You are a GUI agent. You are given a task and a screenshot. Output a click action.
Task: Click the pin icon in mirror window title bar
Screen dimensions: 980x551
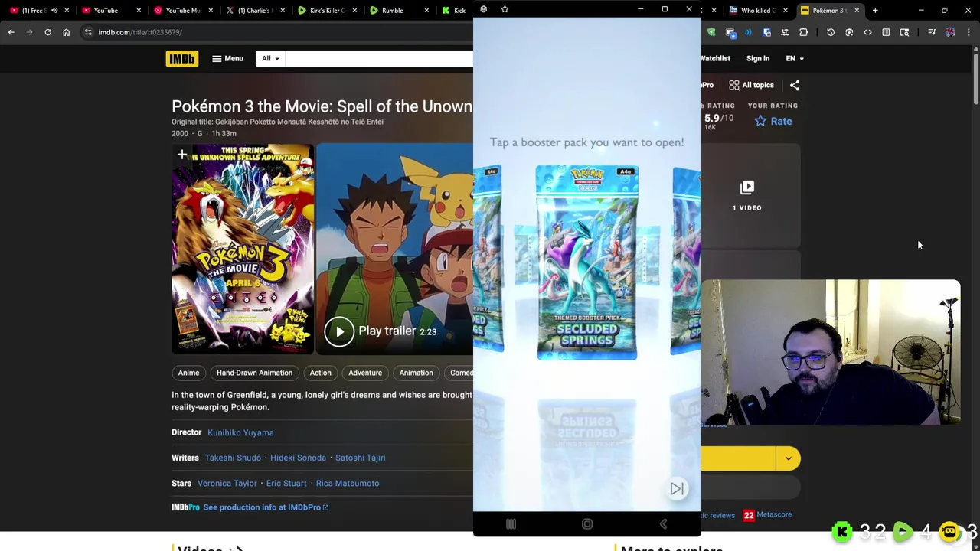coord(505,9)
